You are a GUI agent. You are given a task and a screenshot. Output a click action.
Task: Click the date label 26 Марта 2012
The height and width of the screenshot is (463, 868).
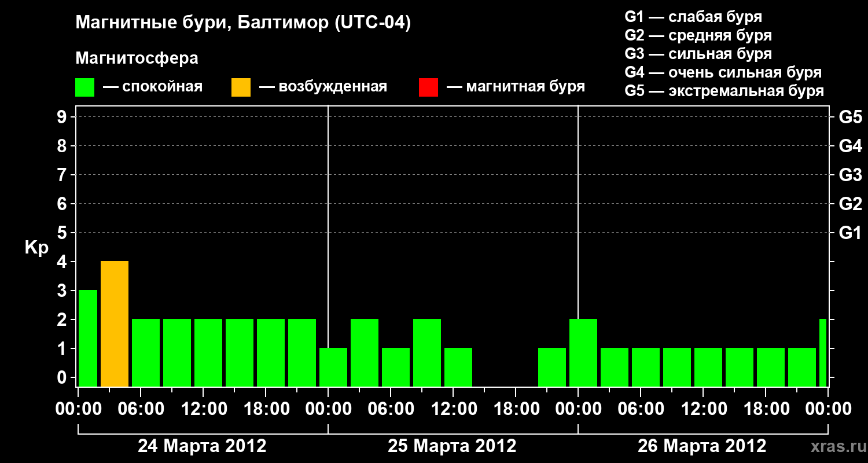tap(702, 446)
